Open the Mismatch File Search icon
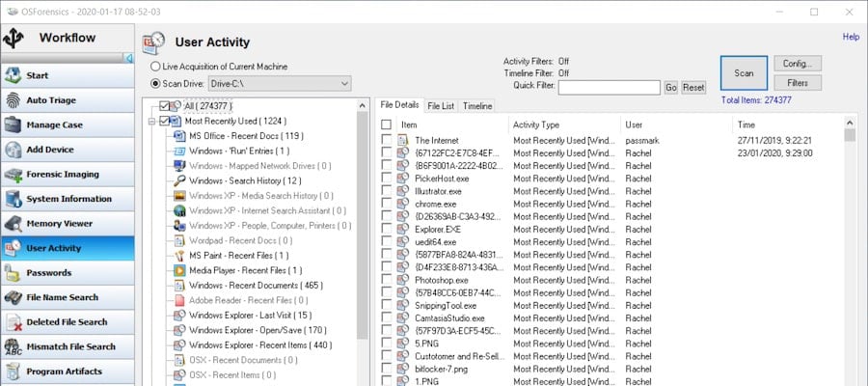The image size is (868, 386). click(13, 346)
